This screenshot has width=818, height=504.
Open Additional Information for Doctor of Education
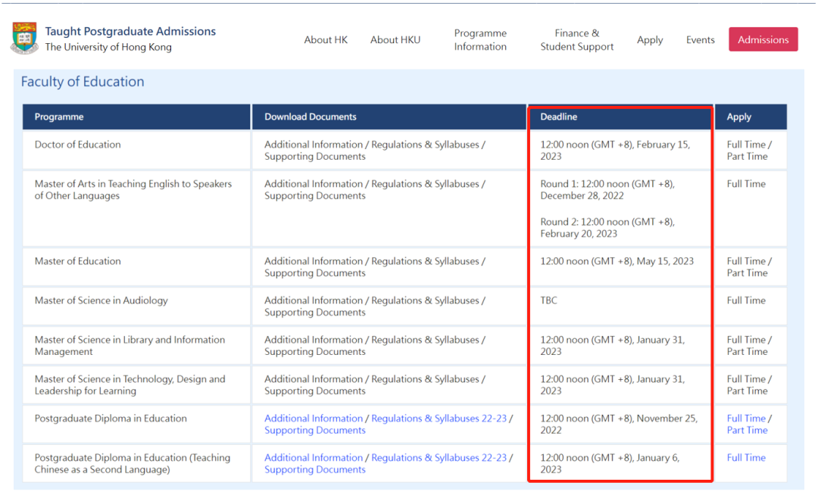coord(314,145)
